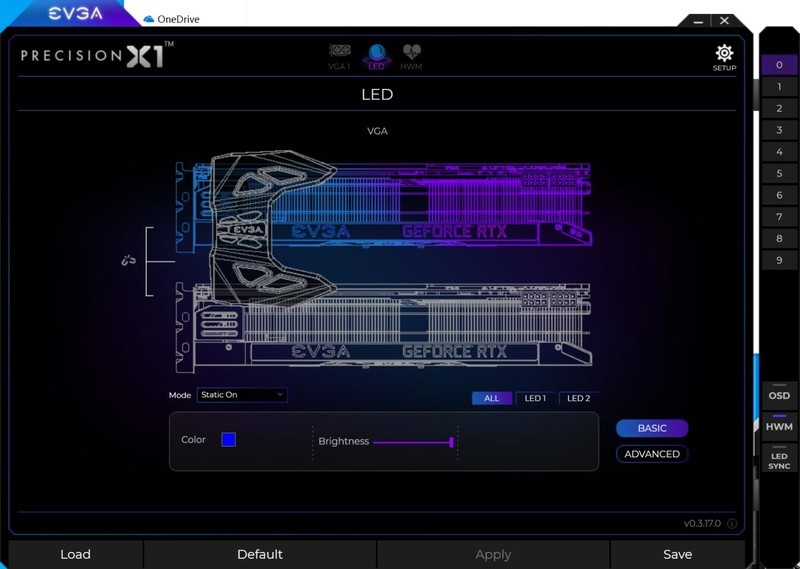The image size is (800, 569).
Task: Select profile slot 5
Action: point(779,174)
